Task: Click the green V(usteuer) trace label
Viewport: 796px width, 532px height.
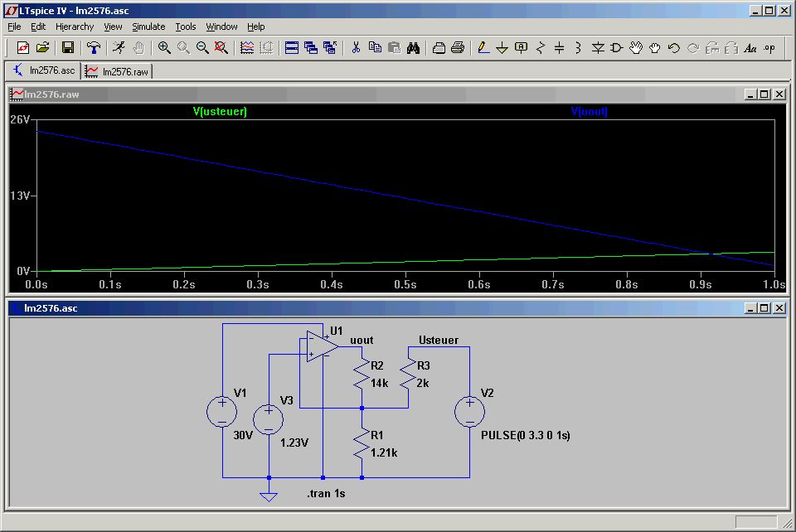Action: [220, 111]
